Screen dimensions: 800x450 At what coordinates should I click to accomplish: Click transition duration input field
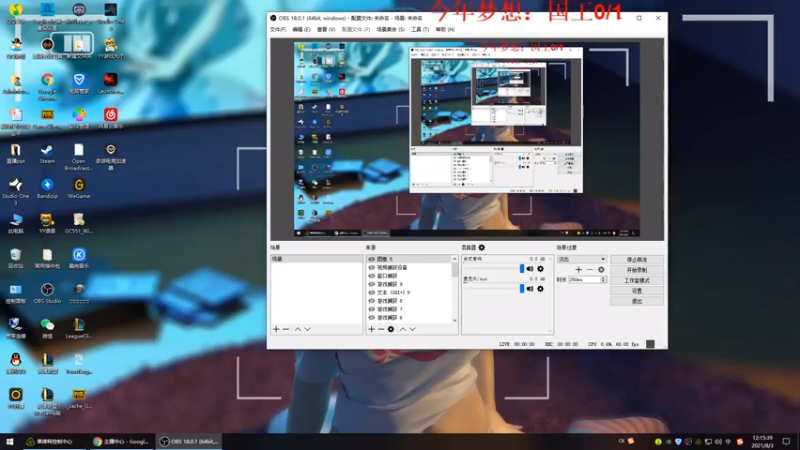tap(585, 280)
